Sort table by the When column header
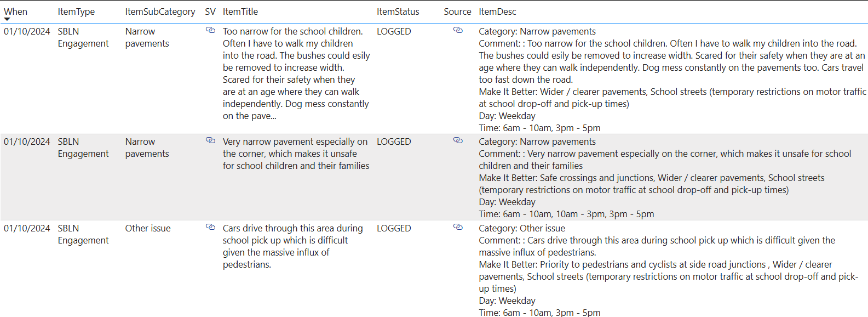The height and width of the screenshot is (317, 868). coord(15,12)
